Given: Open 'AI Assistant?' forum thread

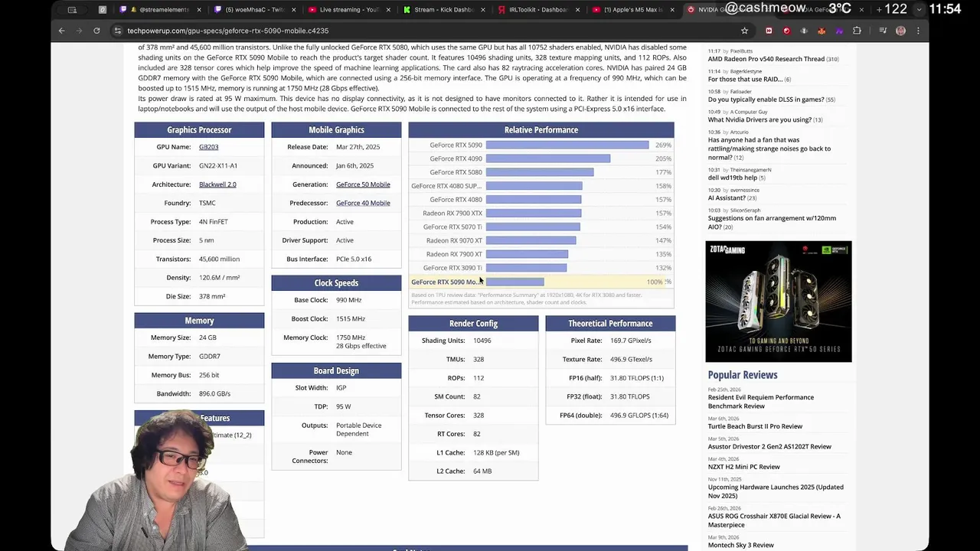Looking at the screenshot, I should [727, 197].
